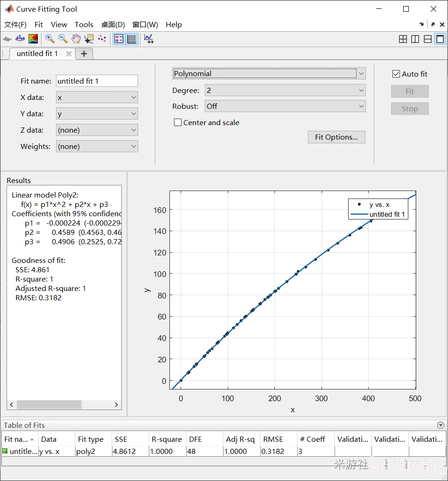Open the 窗口(W) menu

(x=145, y=25)
